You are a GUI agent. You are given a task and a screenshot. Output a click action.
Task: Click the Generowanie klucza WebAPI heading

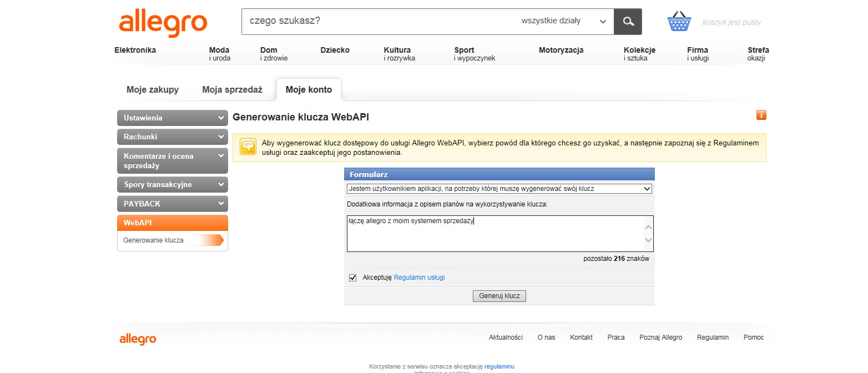point(301,118)
